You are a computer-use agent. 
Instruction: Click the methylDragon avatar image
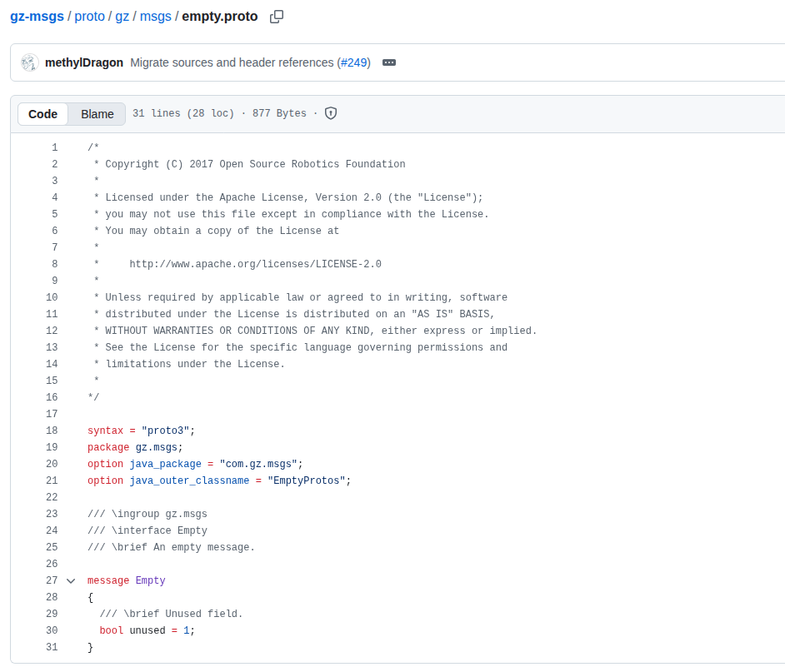click(x=30, y=62)
